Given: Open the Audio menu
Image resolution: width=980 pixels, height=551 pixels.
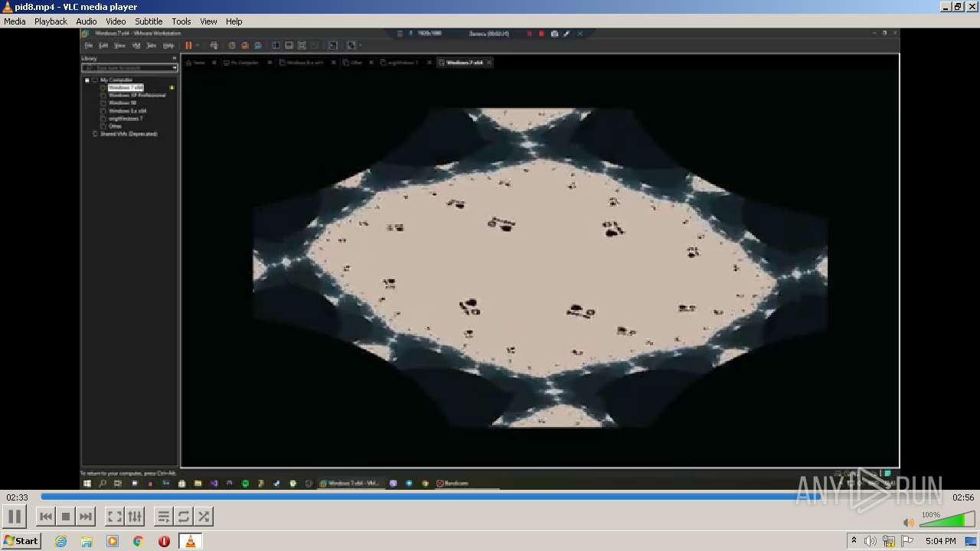Looking at the screenshot, I should (x=87, y=21).
